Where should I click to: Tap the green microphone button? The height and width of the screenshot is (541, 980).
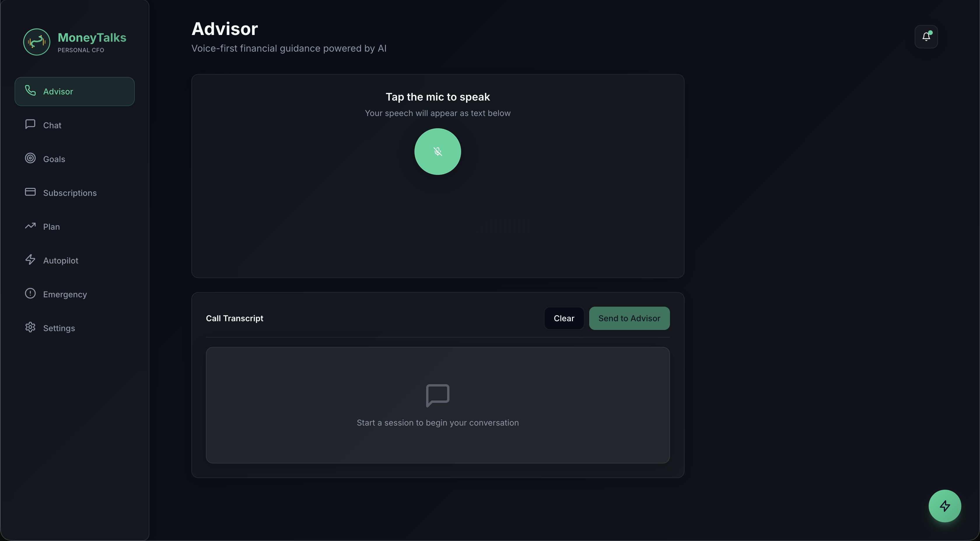[x=437, y=151]
